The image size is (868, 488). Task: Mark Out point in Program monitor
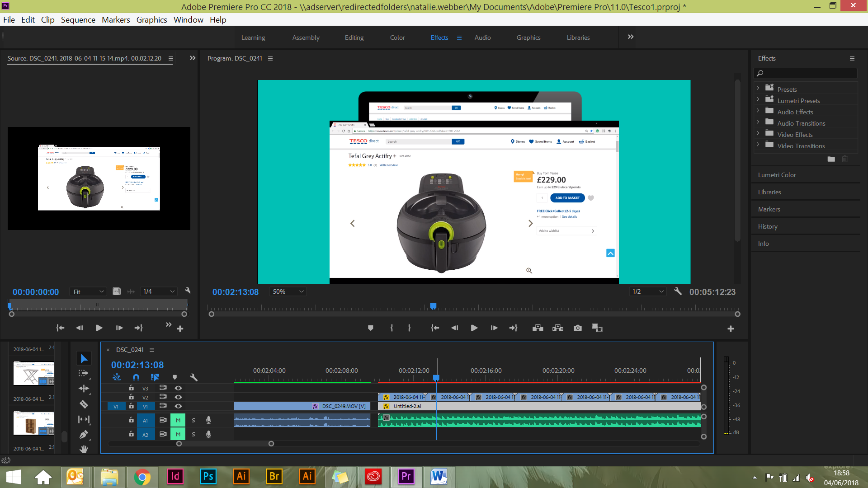click(409, 328)
